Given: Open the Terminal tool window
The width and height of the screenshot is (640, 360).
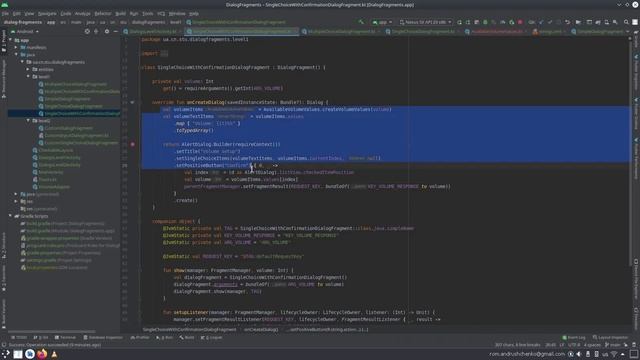Looking at the screenshot, I should 65,338.
